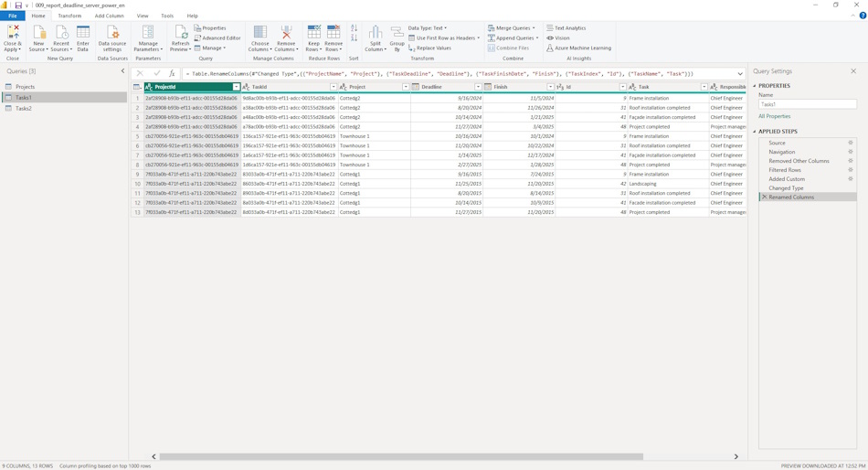The height and width of the screenshot is (470, 868).
Task: Click the query Name field
Action: click(808, 104)
